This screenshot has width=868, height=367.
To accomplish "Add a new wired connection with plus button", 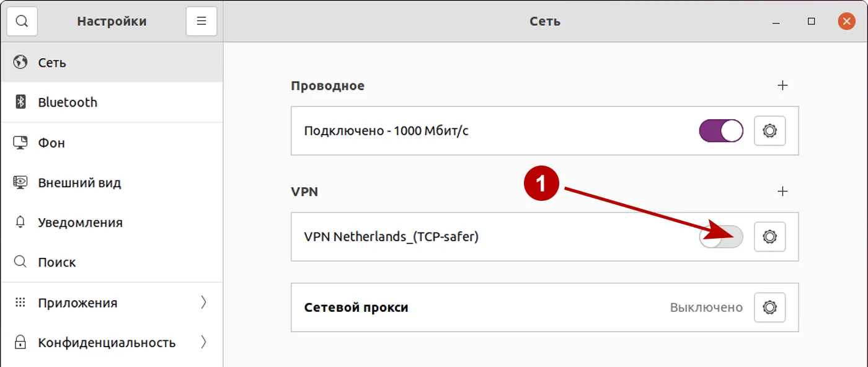I will [783, 86].
